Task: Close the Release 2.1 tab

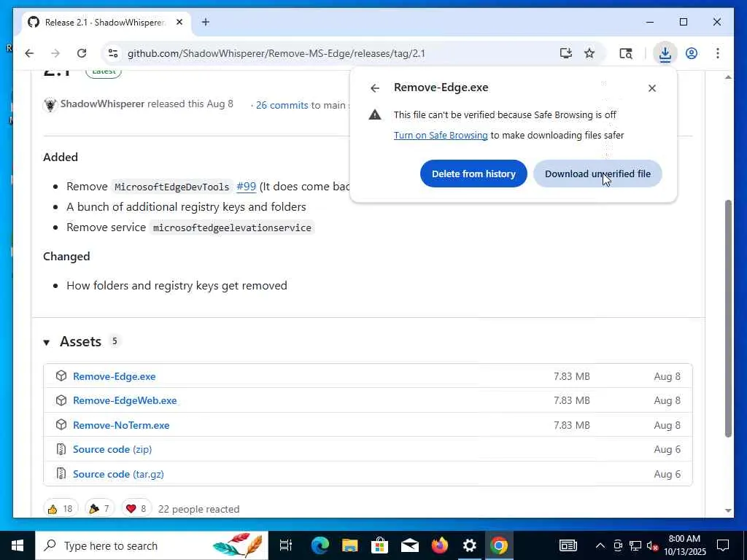Action: click(x=179, y=23)
